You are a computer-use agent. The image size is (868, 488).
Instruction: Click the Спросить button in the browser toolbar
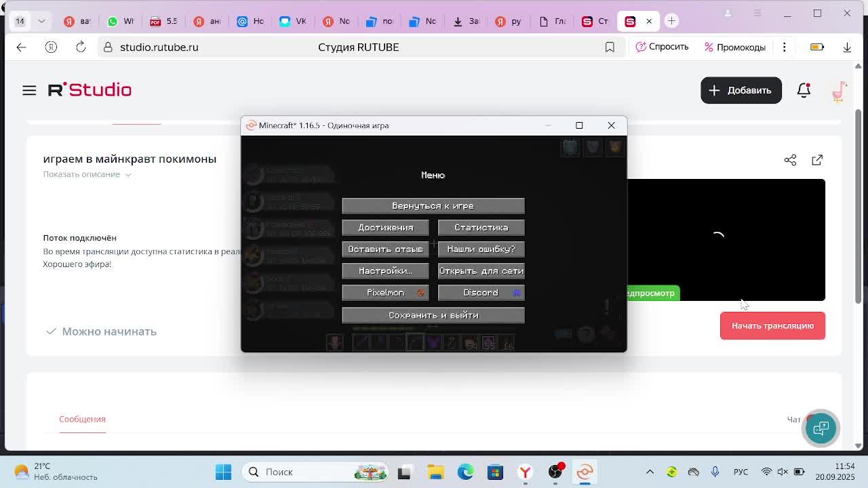(x=662, y=47)
